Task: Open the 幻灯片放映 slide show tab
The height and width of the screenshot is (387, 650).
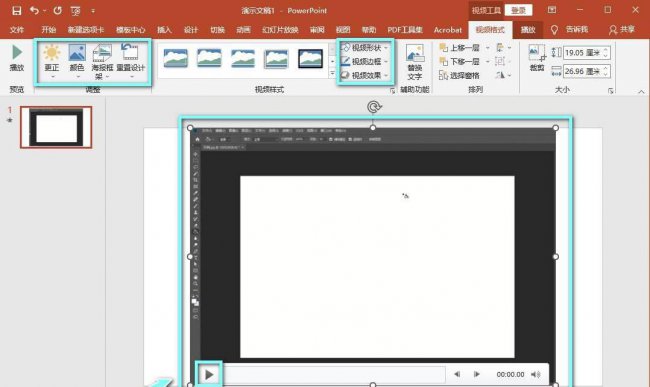Action: 280,30
